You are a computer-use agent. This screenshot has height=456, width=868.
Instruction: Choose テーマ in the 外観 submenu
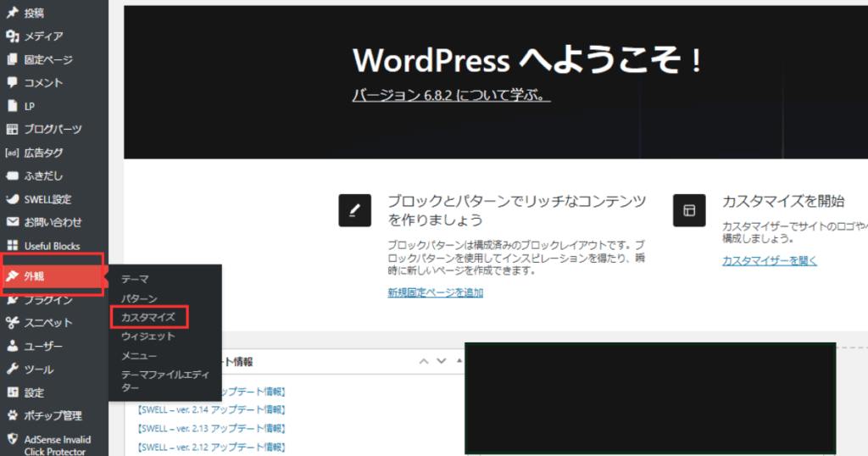(x=135, y=279)
